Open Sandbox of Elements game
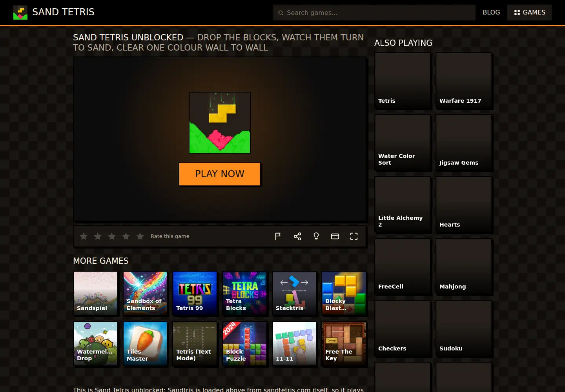Image resolution: width=565 pixels, height=392 pixels. 145,293
